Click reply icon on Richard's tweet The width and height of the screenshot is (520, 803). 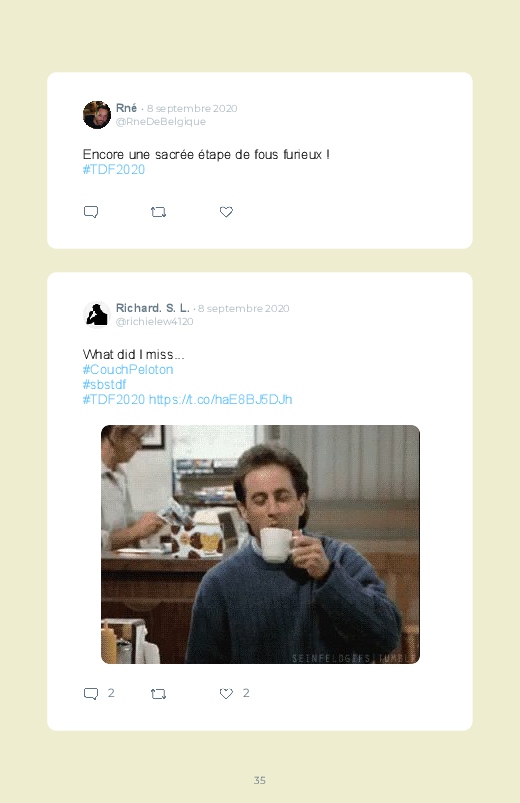91,694
